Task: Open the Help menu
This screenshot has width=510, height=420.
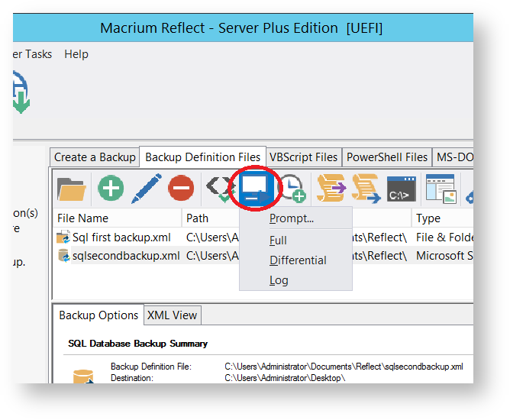Action: [76, 54]
